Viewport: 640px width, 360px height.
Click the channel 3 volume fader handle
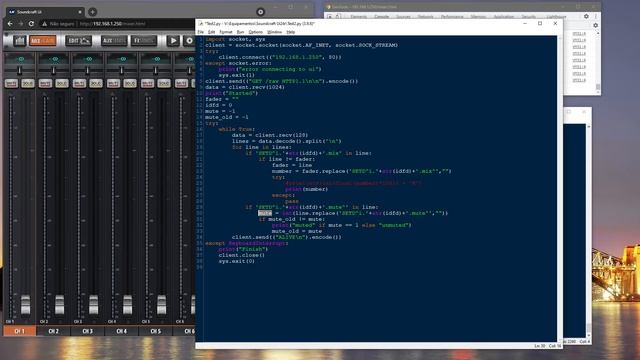[x=93, y=304]
